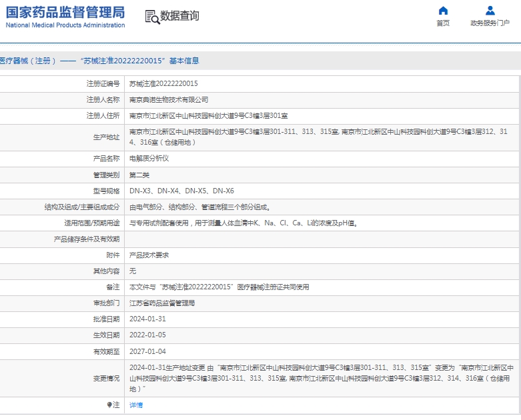This screenshot has height=420, width=521.
Task: Click the 审批部门 row label
Action: [106, 303]
